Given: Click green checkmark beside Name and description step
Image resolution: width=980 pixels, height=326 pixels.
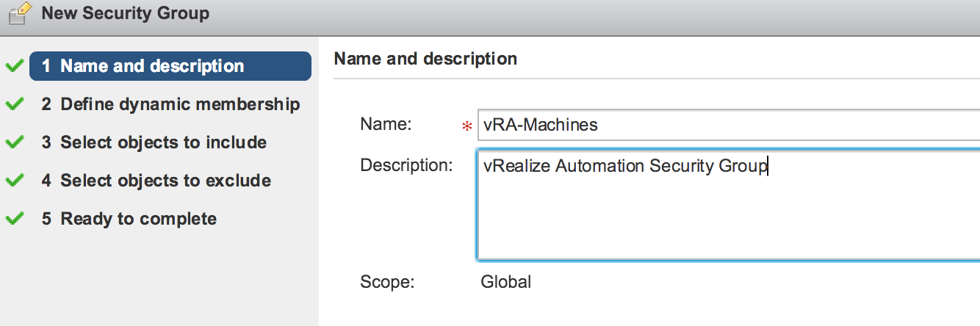Looking at the screenshot, I should tap(14, 66).
